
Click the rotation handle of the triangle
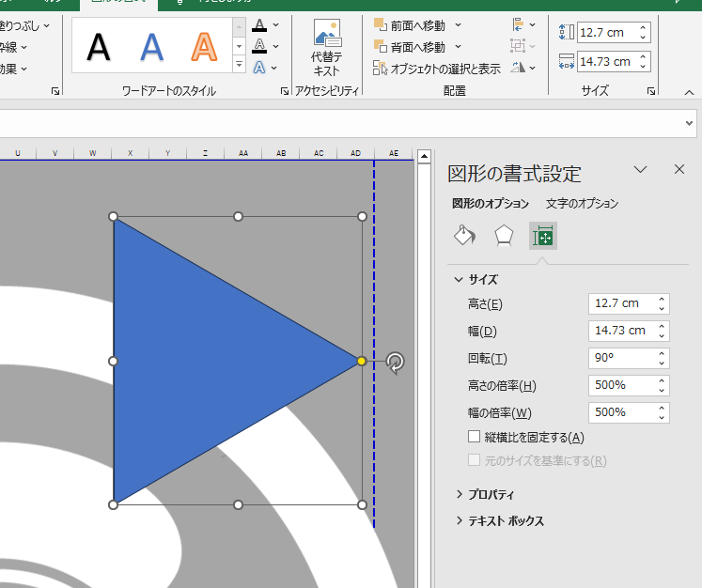[395, 363]
